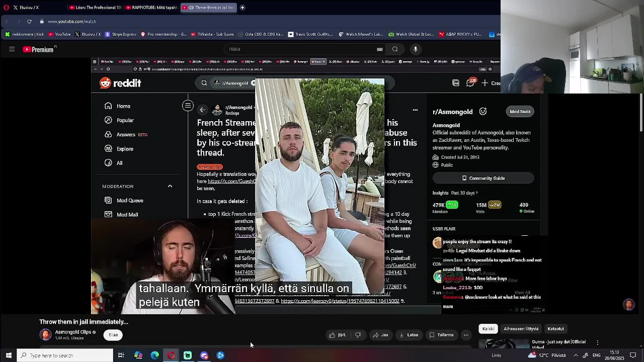Select the 'Kaikki' filter chip
Viewport: 644px width, 362px height.
click(x=488, y=329)
